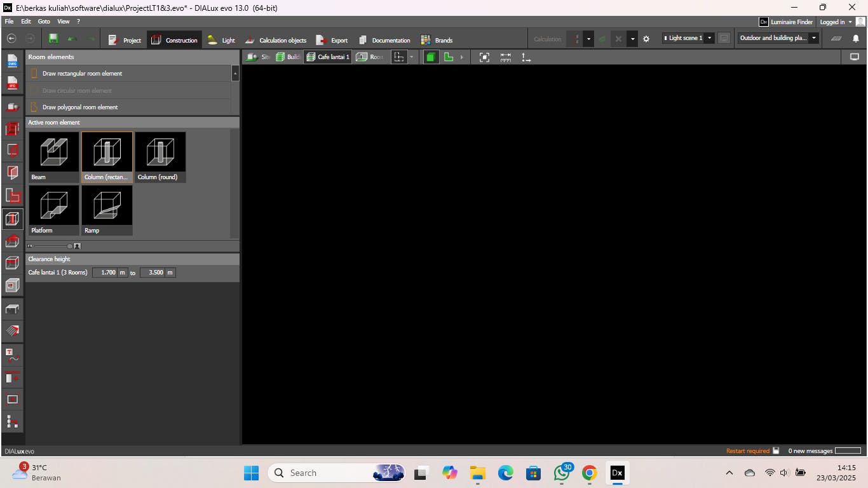The image size is (868, 488).
Task: Open dropdown arrow next to Calculation button
Action: [588, 39]
